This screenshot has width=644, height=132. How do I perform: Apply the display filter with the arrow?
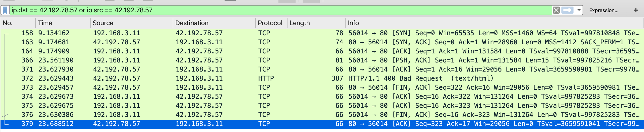point(567,10)
